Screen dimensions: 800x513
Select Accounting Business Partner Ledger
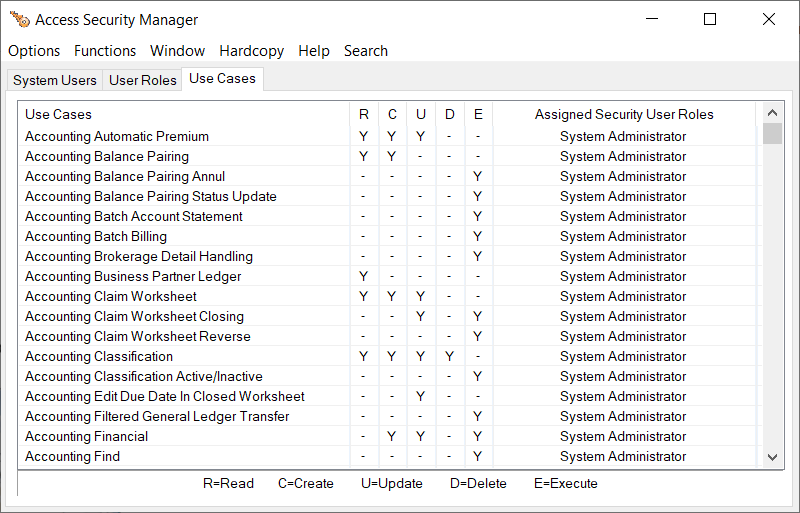point(390,276)
